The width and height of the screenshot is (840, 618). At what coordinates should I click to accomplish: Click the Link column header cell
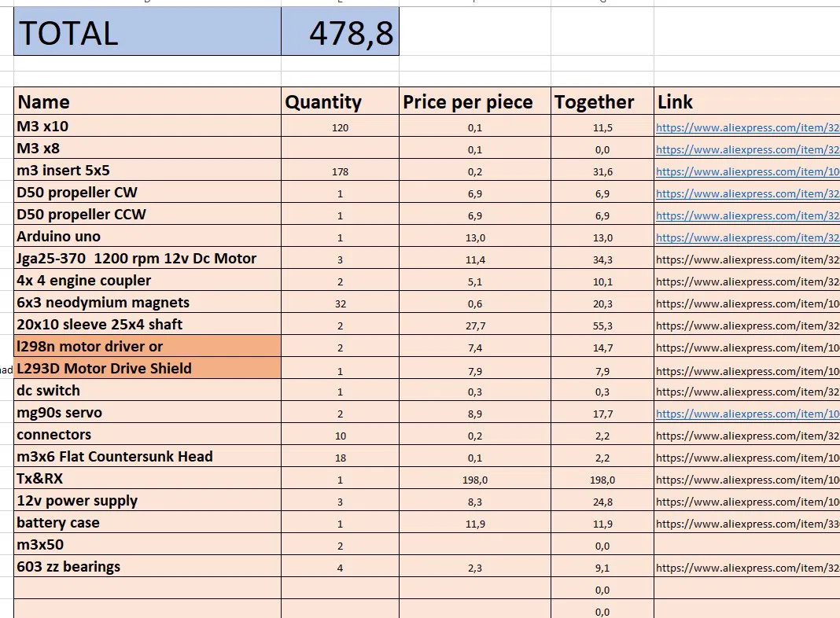tap(746, 101)
